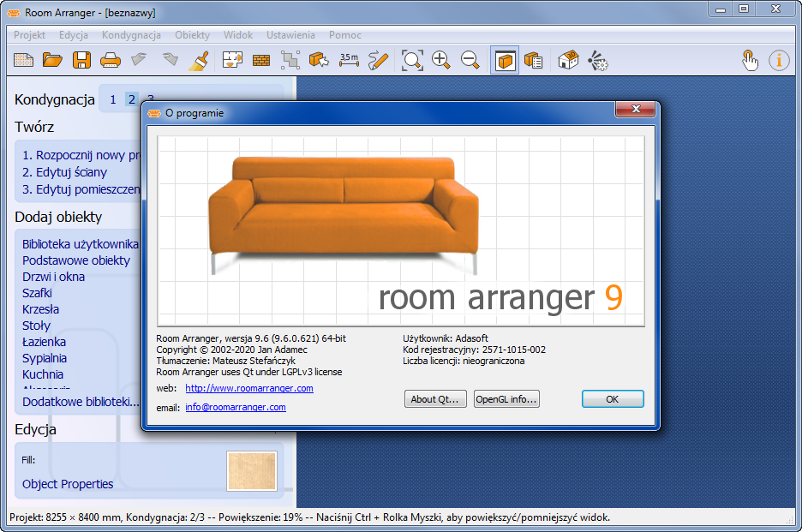This screenshot has width=802, height=532.
Task: Open the roomarranger.com web link
Action: pos(249,388)
